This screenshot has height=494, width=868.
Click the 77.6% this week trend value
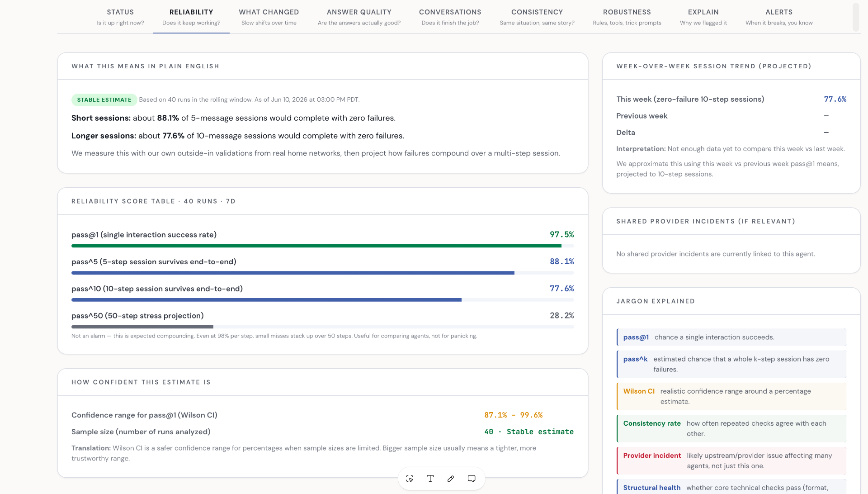coord(835,99)
